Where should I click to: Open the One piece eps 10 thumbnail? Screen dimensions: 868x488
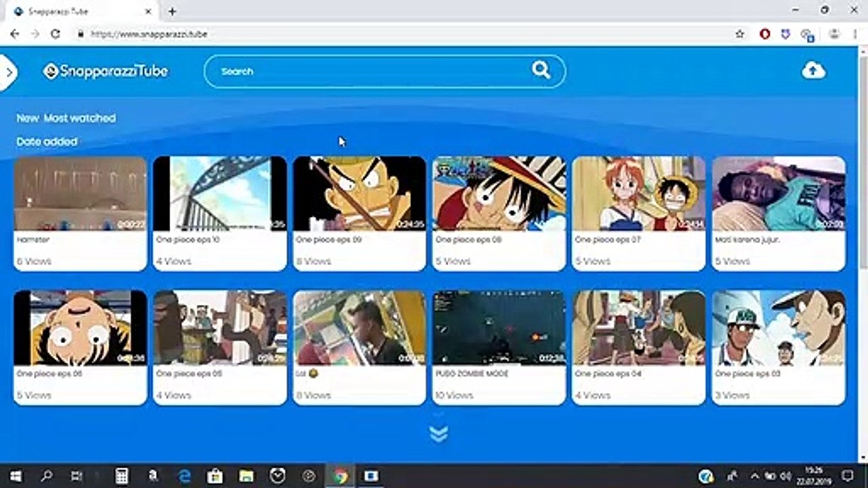[220, 194]
